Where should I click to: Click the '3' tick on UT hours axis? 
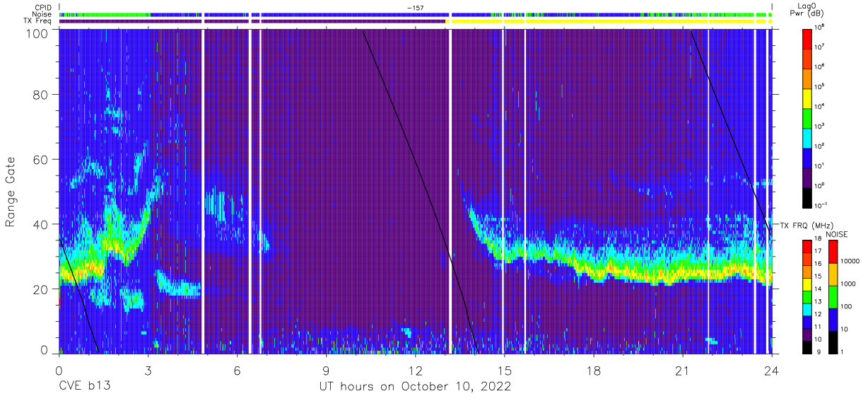click(x=148, y=370)
